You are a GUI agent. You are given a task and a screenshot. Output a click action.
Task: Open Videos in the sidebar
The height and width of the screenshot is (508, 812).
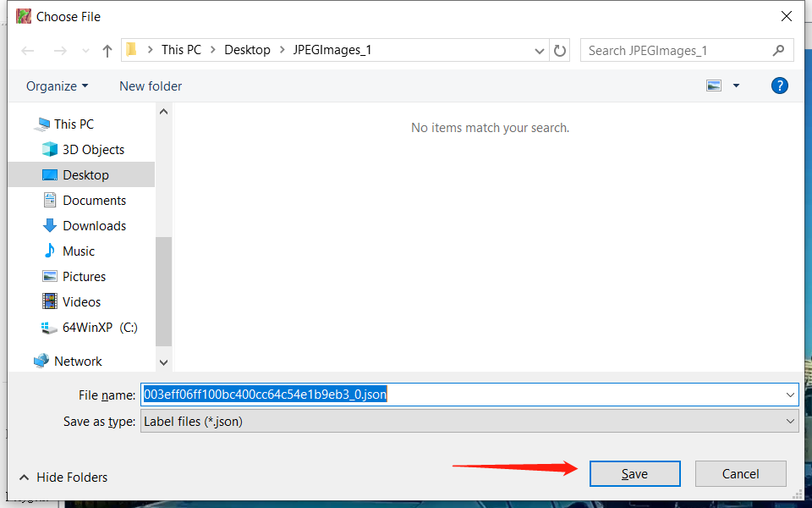click(x=81, y=301)
